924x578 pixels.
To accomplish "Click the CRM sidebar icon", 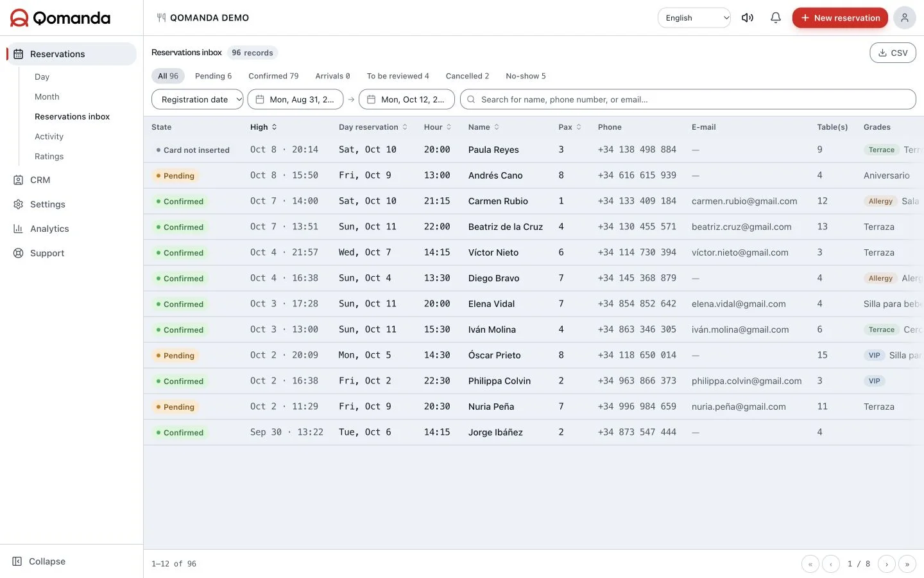I will [x=19, y=180].
